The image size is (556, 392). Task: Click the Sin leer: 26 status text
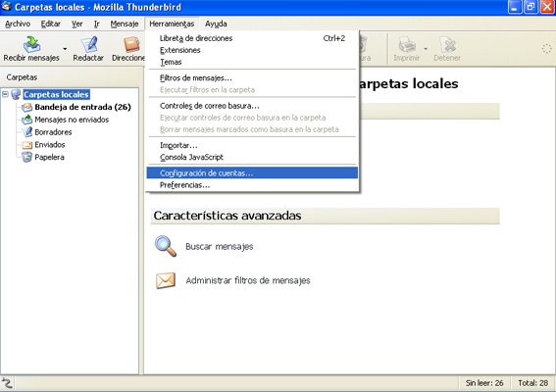484,383
